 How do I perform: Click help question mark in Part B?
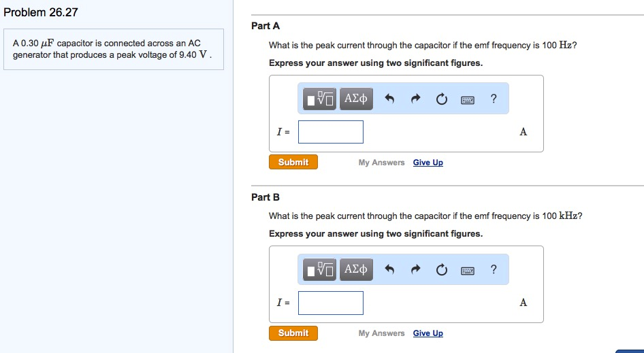(x=494, y=270)
